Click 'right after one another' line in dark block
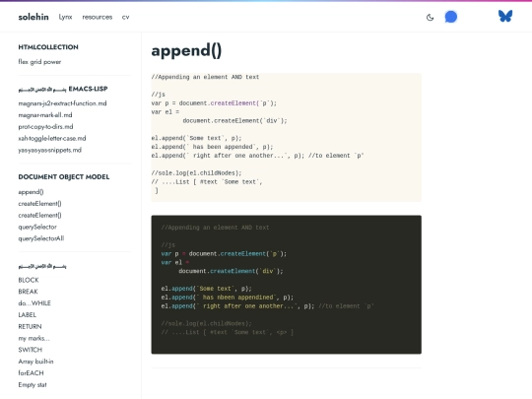The height and width of the screenshot is (399, 532). click(x=267, y=306)
